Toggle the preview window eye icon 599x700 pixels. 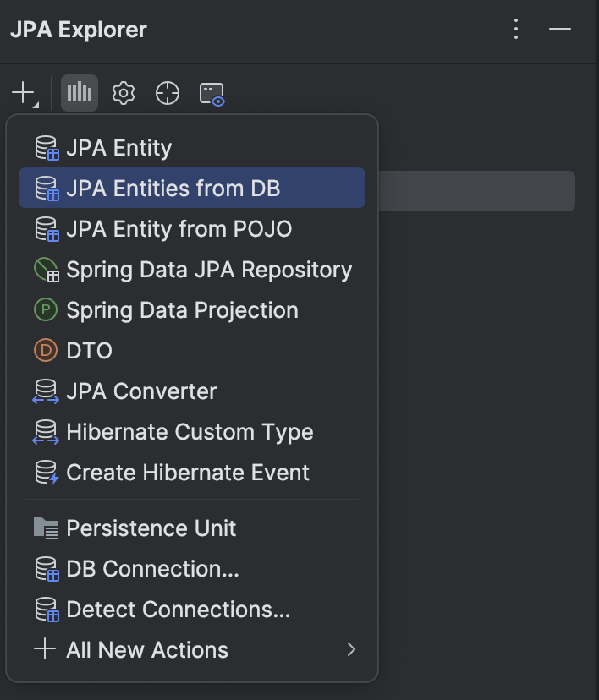212,94
